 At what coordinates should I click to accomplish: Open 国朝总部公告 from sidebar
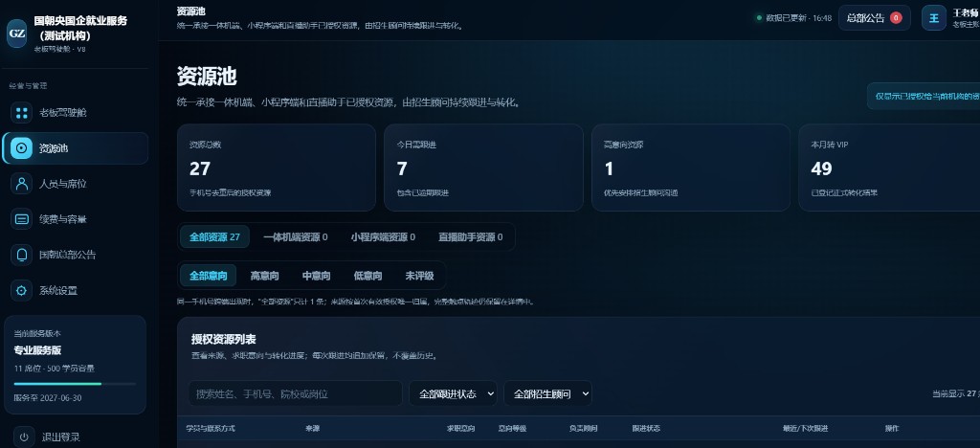point(76,255)
